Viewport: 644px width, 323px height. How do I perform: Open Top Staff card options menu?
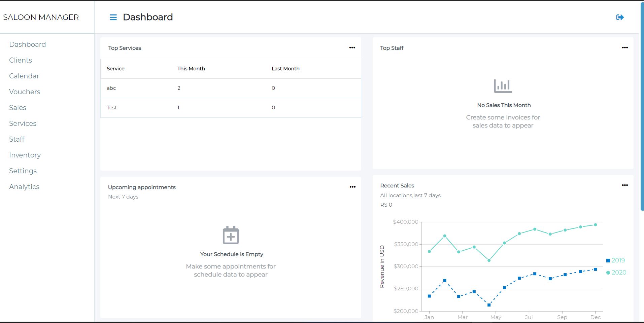625,47
